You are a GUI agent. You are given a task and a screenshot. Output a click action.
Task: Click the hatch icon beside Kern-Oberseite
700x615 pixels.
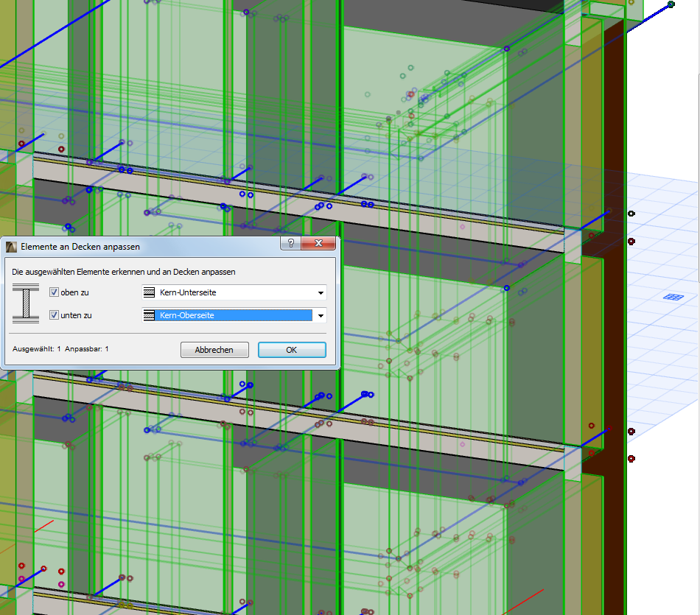(x=149, y=315)
